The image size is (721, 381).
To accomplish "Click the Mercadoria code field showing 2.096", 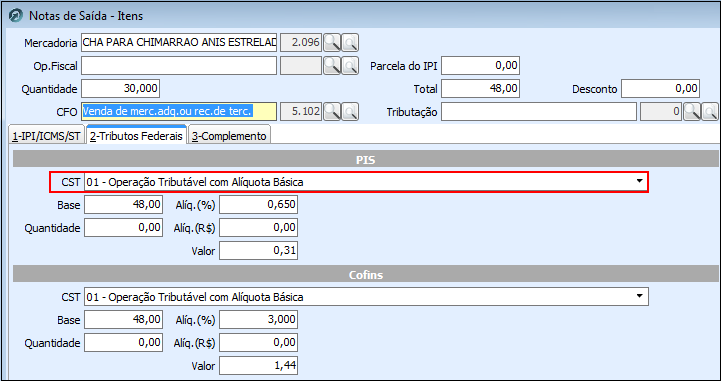I will (301, 43).
